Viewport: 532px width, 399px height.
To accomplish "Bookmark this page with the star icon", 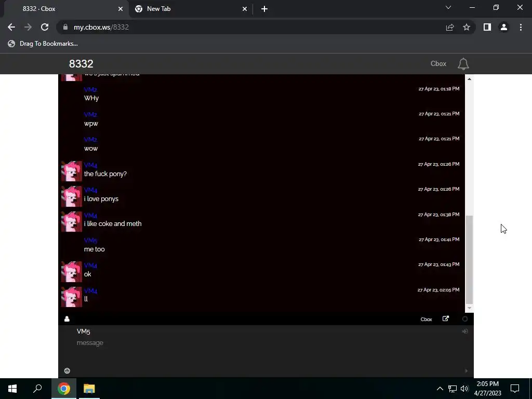I will tap(467, 27).
